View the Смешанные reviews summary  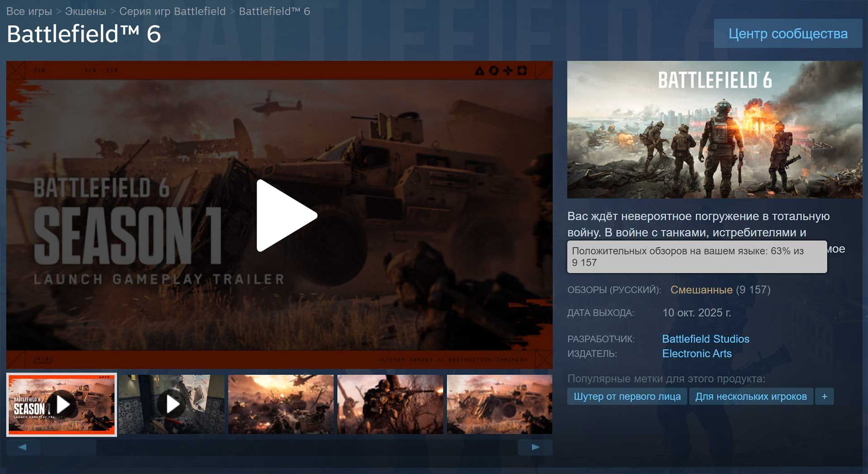click(701, 289)
